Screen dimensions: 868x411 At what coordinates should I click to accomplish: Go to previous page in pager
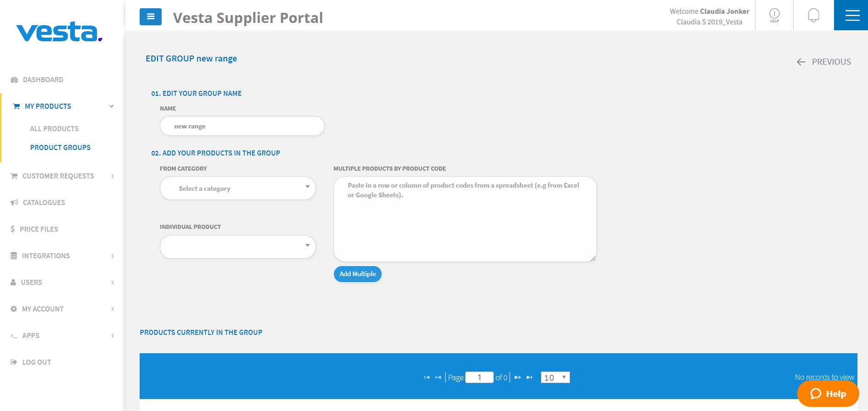(x=438, y=378)
